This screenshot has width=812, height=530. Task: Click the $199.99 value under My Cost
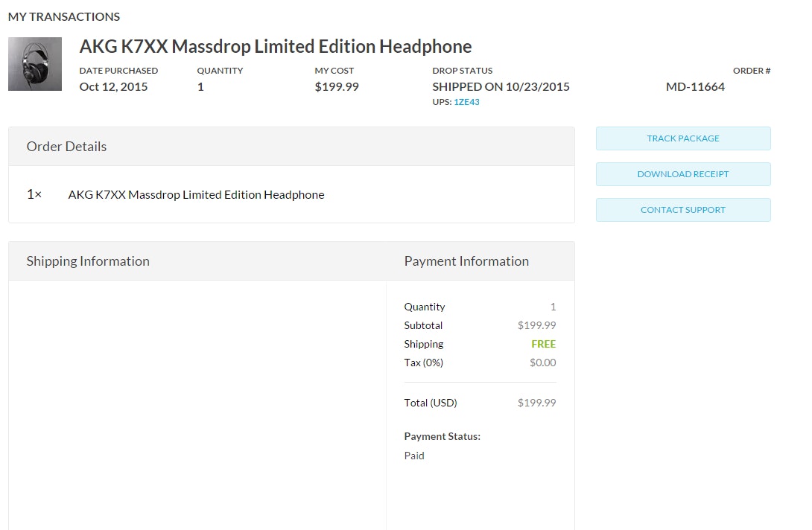[x=337, y=86]
